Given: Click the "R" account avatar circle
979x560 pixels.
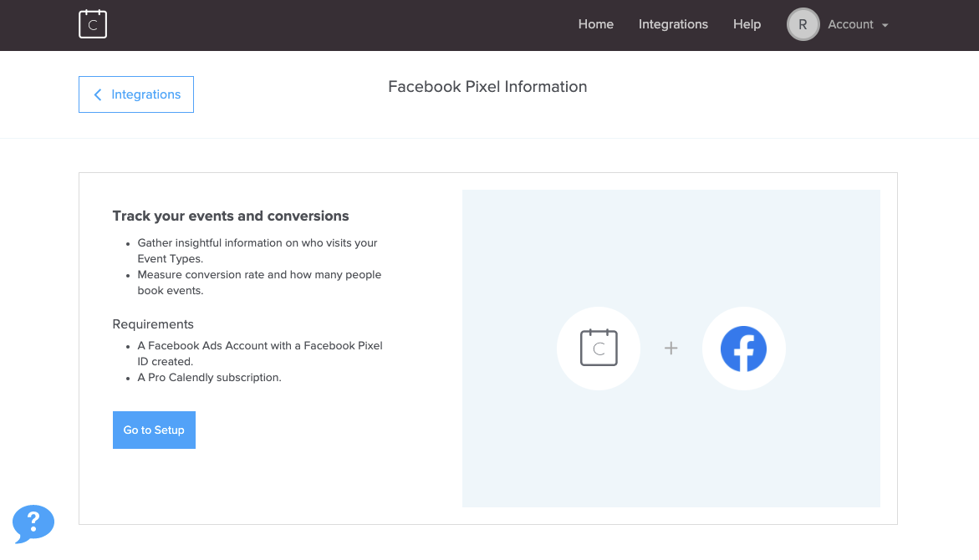Looking at the screenshot, I should [x=803, y=24].
